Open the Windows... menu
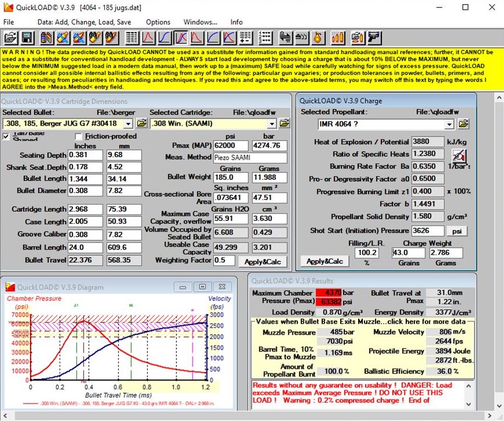This screenshot has height=422, width=504. click(x=200, y=22)
